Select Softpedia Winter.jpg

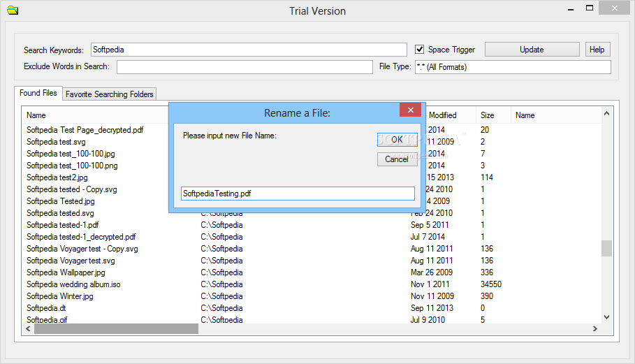(59, 296)
